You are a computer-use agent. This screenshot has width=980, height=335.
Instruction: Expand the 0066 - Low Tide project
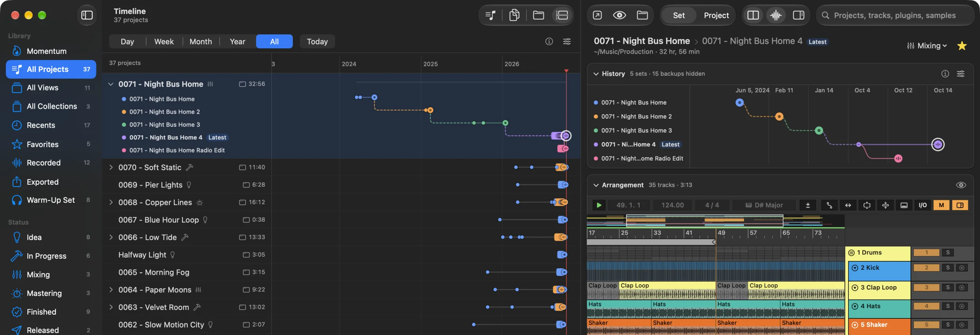[x=111, y=237]
